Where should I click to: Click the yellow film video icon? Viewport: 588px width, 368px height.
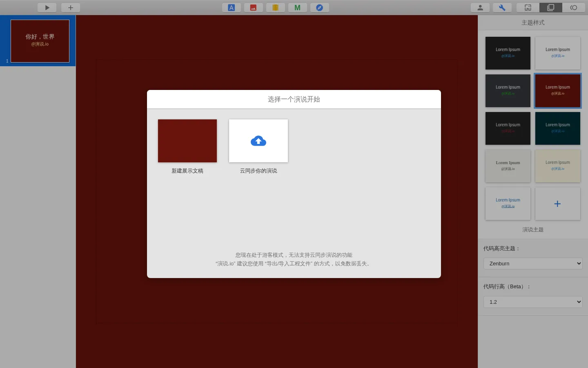coord(276,7)
